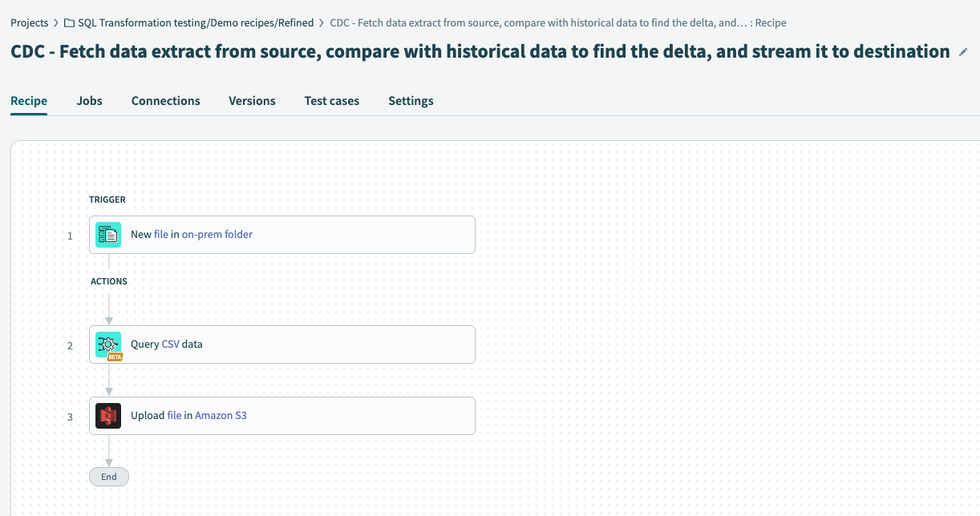Switch to the Versions tab
The width and height of the screenshot is (980, 516).
[252, 100]
